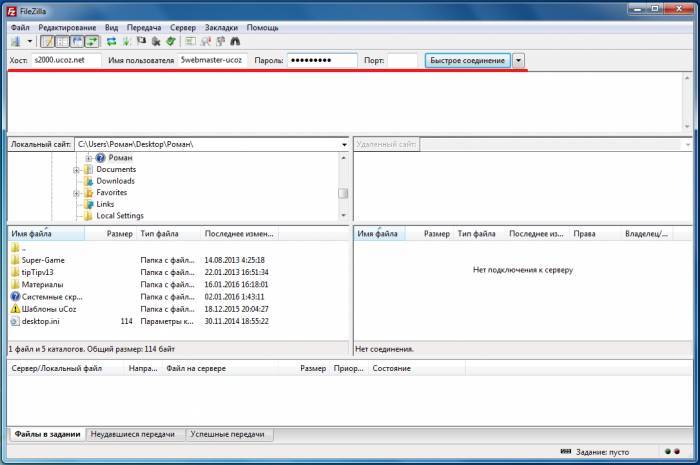Click remote Владелец column header

click(647, 234)
